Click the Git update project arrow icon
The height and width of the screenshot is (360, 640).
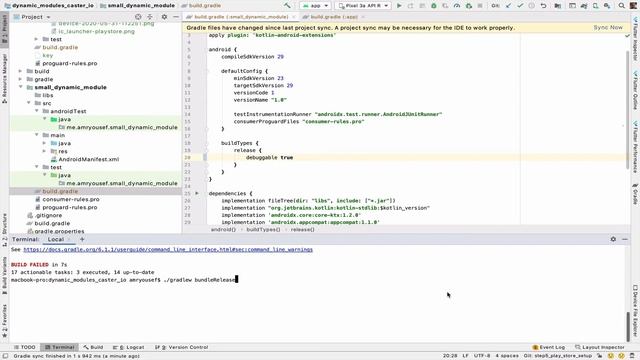pos(508,6)
